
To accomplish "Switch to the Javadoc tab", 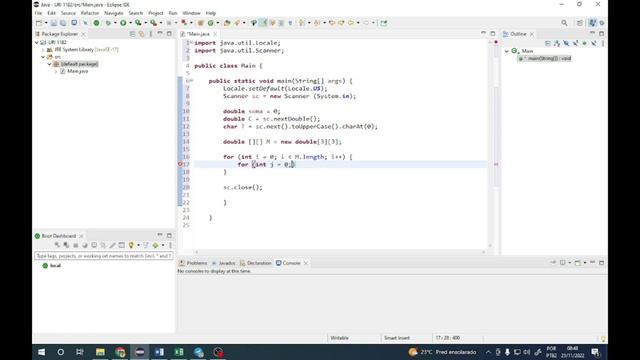I will click(224, 263).
